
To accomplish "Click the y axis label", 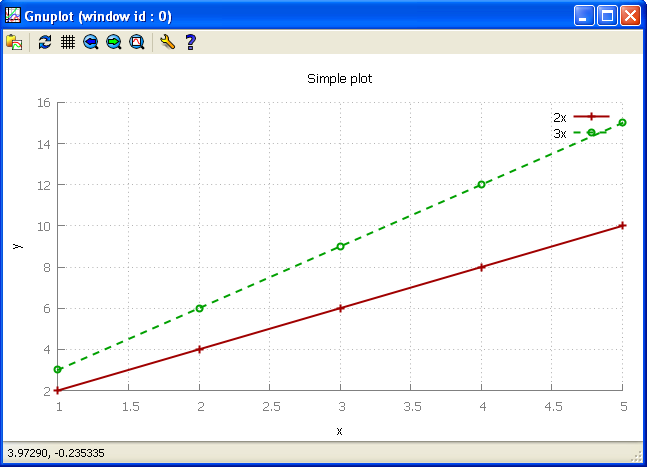I will coord(18,246).
